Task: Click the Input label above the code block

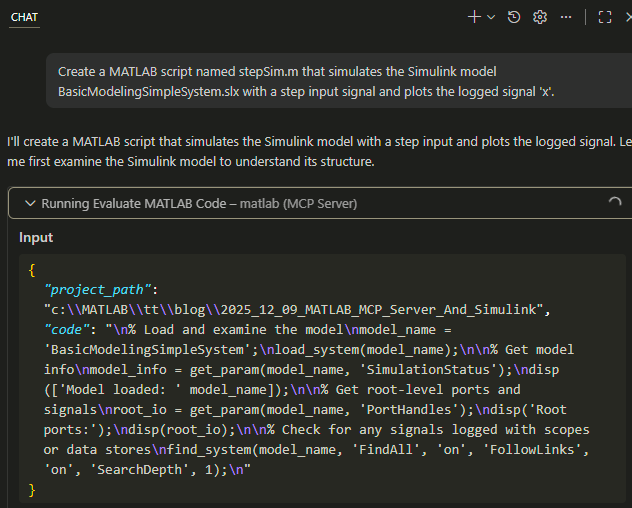Action: (36, 237)
